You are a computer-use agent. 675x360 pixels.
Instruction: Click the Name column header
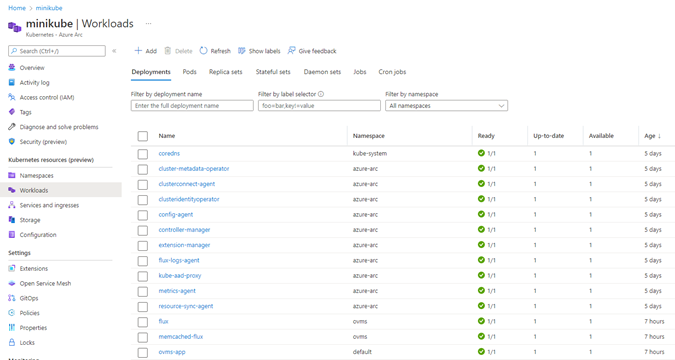point(167,136)
